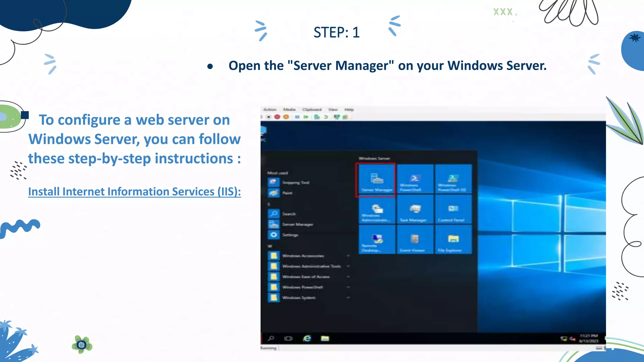This screenshot has height=362, width=644.
Task: Expand the Windows Accessories folder chevron
Action: click(x=348, y=256)
